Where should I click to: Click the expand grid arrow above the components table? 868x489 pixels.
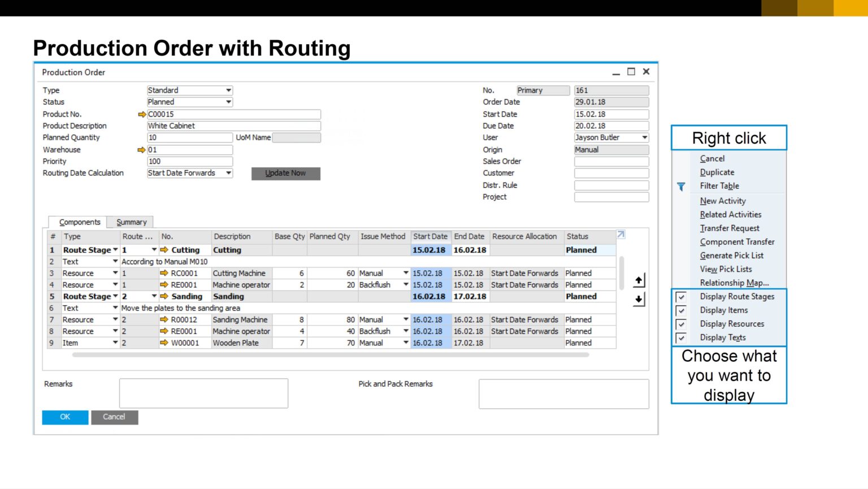click(620, 234)
